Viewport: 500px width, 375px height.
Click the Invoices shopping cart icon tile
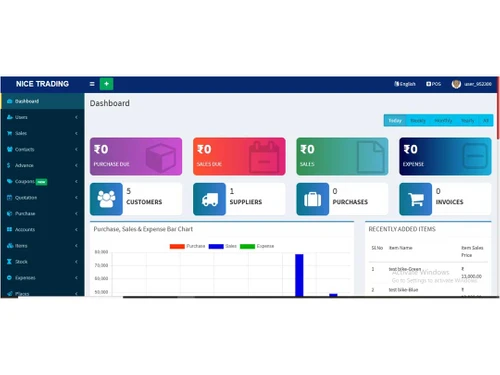[x=416, y=199]
